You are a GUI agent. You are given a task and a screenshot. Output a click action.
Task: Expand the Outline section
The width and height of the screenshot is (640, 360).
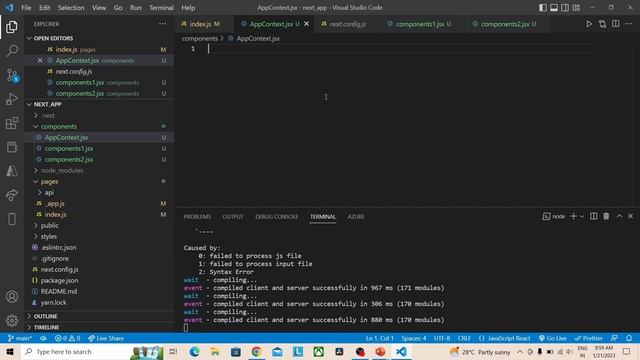click(99, 316)
